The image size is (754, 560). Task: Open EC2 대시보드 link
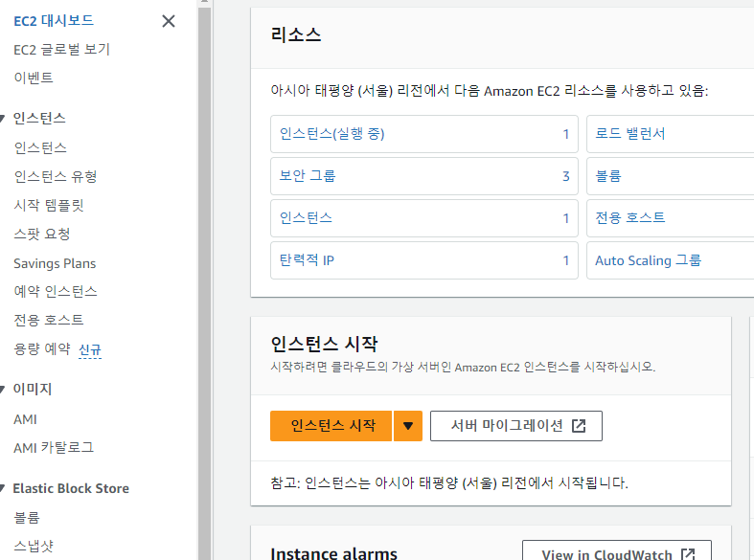click(54, 21)
